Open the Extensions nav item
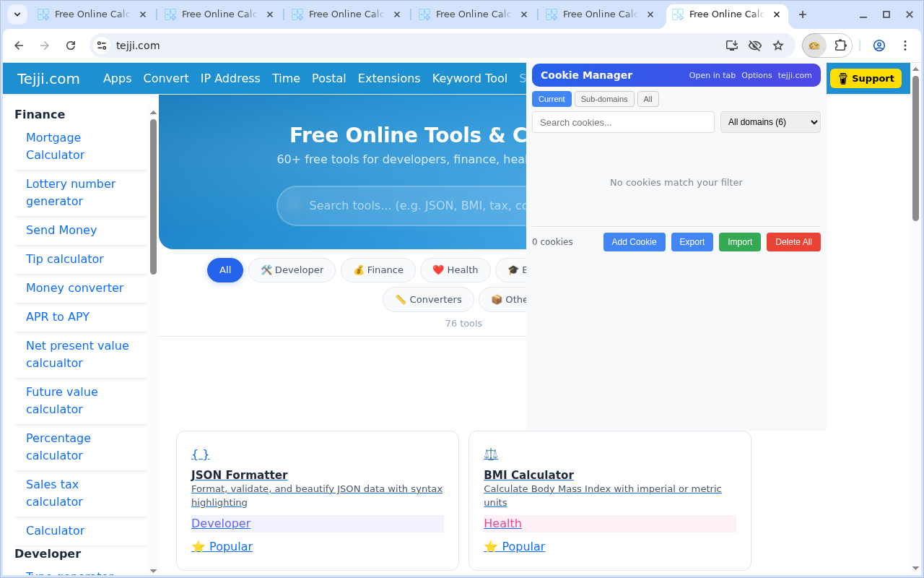Viewport: 924px width, 578px height. [389, 79]
